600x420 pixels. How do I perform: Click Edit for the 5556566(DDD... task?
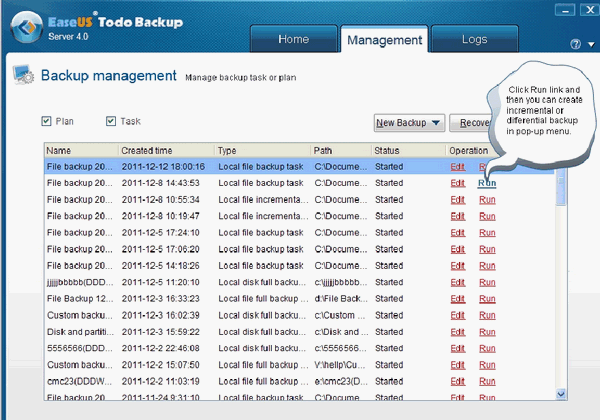[x=458, y=348]
